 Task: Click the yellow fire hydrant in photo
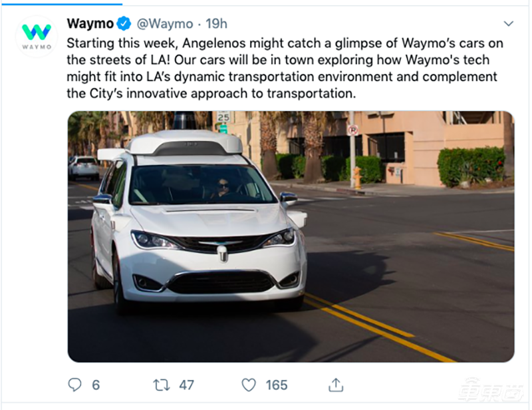coord(358,178)
